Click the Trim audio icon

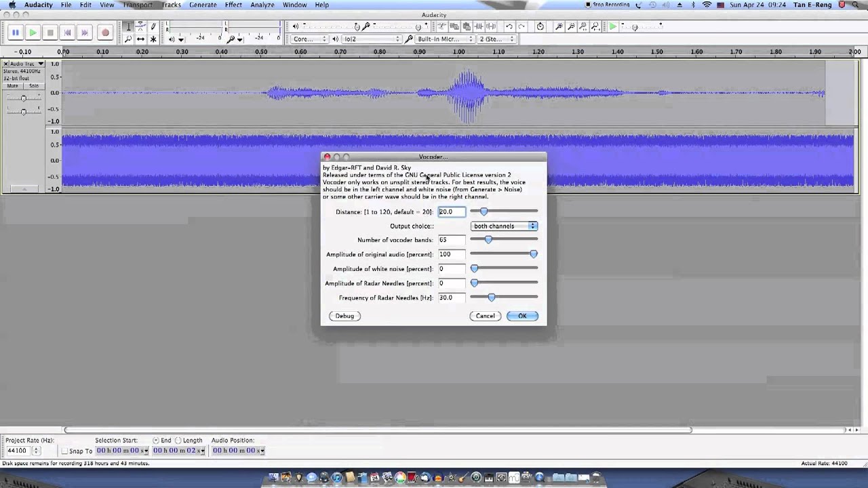[x=478, y=26]
